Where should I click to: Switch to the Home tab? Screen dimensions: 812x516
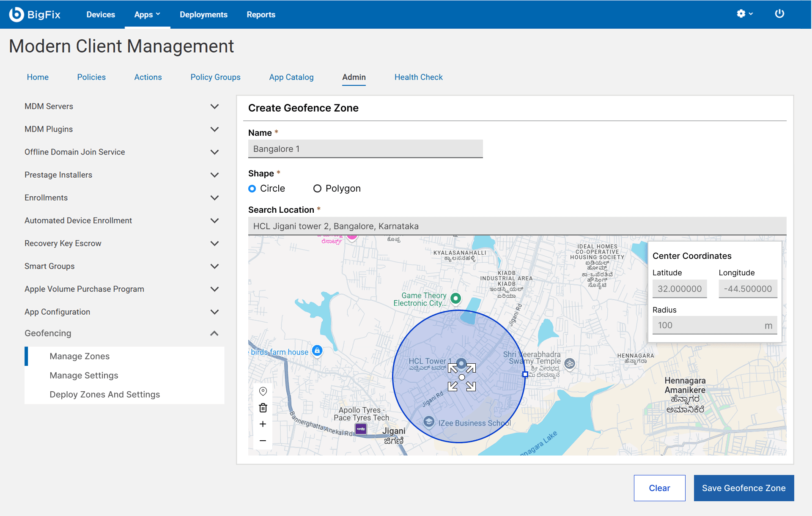point(38,77)
